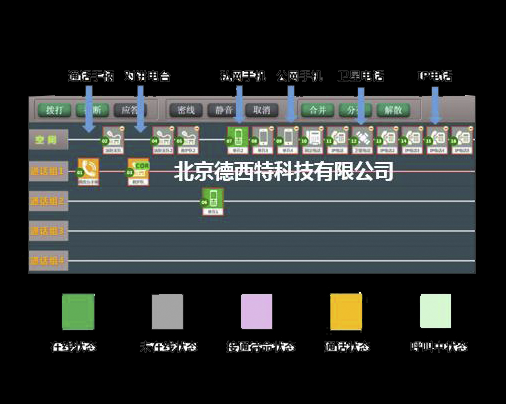Toggle the 静音 mute button
This screenshot has width=506, height=404.
[224, 110]
